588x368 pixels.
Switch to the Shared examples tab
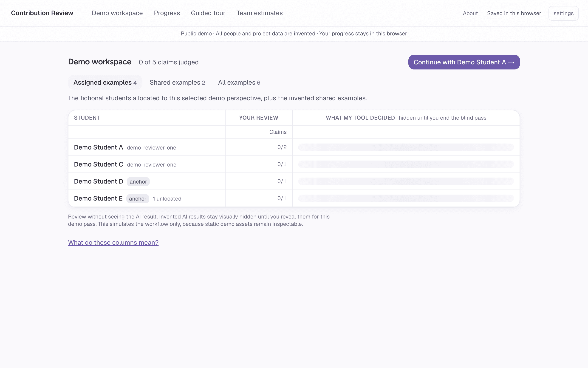click(x=177, y=83)
